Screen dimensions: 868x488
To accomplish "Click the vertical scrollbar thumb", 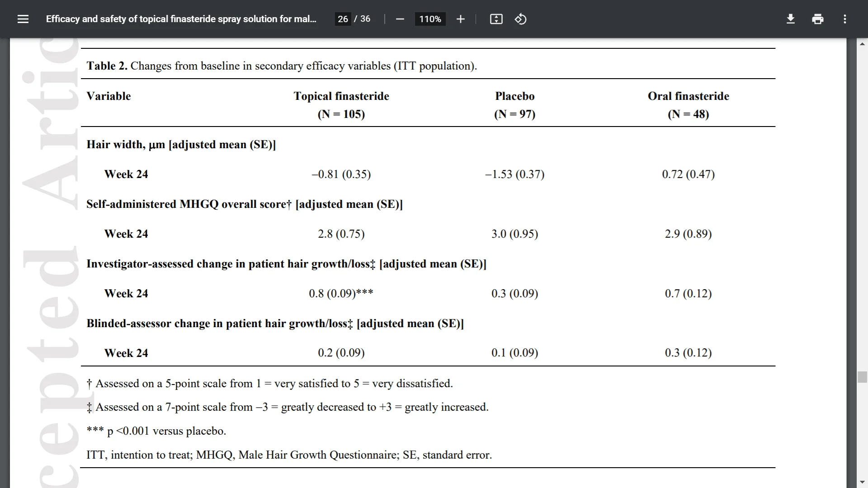I will 862,377.
